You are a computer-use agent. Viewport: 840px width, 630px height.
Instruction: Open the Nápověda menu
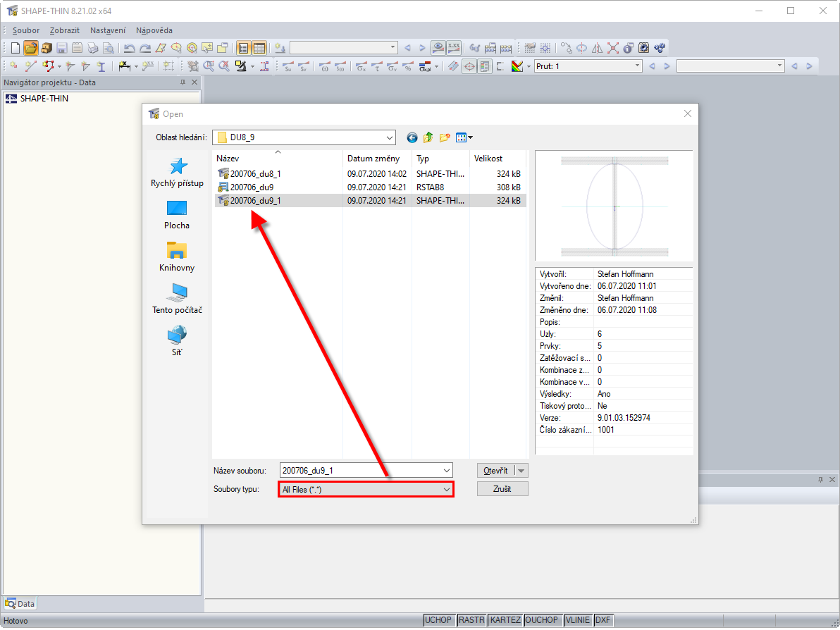coord(154,30)
